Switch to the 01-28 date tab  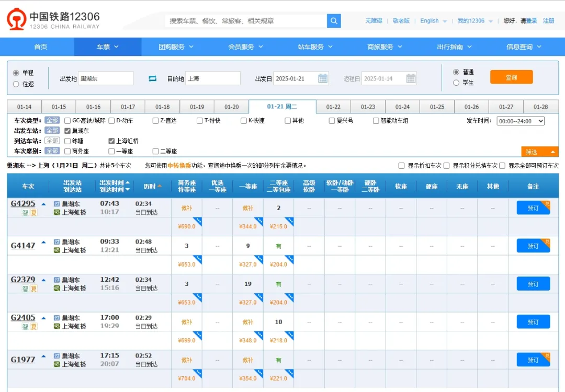click(540, 107)
